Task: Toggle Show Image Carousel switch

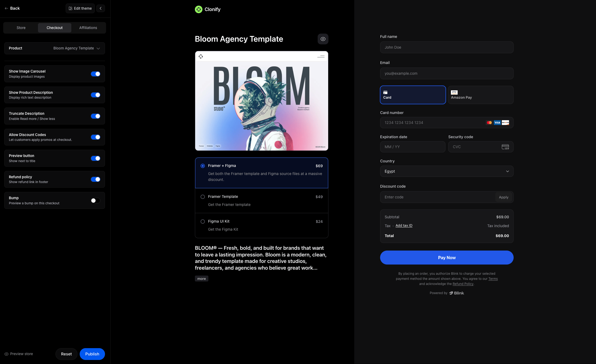Action: click(x=96, y=74)
